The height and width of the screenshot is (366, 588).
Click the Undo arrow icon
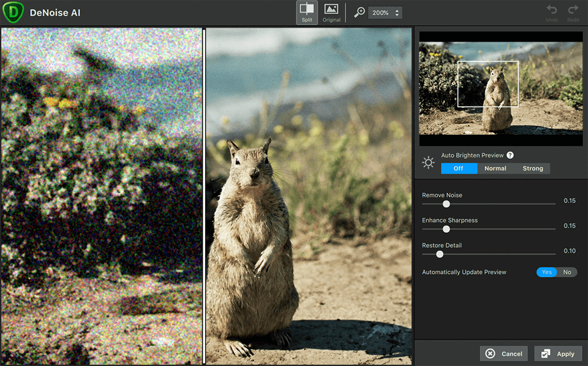(x=551, y=10)
